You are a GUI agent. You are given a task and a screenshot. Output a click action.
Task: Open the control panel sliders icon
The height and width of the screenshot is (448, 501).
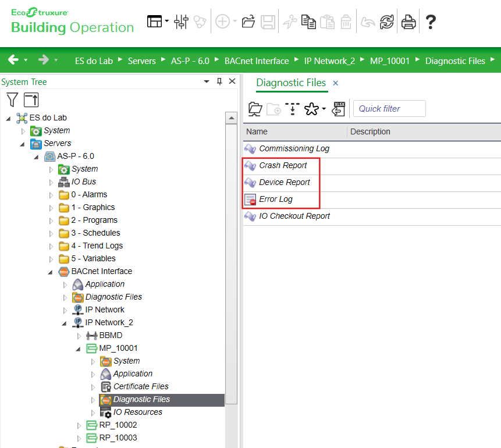click(181, 22)
